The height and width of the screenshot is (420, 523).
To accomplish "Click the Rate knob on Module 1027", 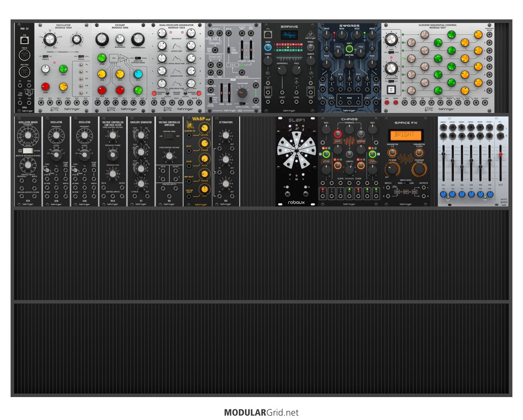I will pyautogui.click(x=391, y=40).
